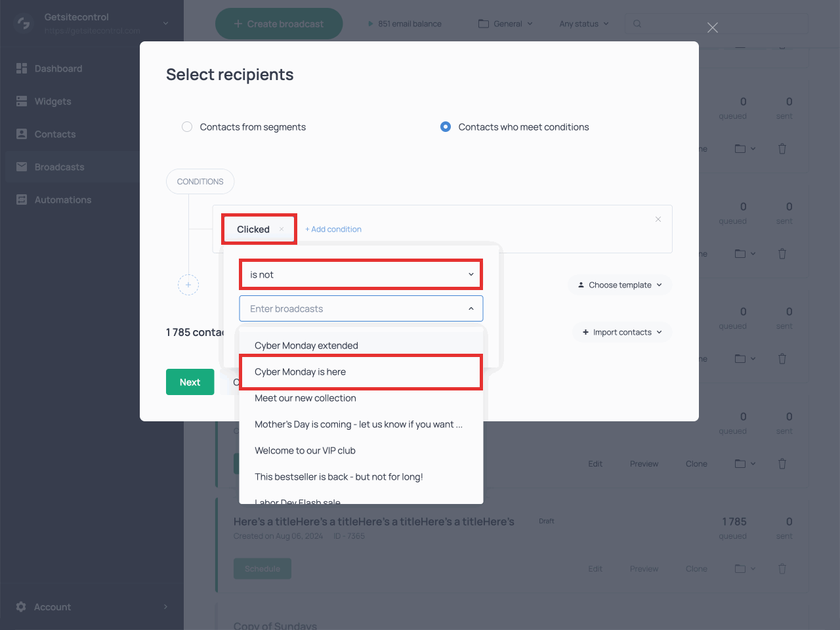Select Contacts who meet conditions radio button
Image resolution: width=840 pixels, height=630 pixels.
(x=446, y=127)
